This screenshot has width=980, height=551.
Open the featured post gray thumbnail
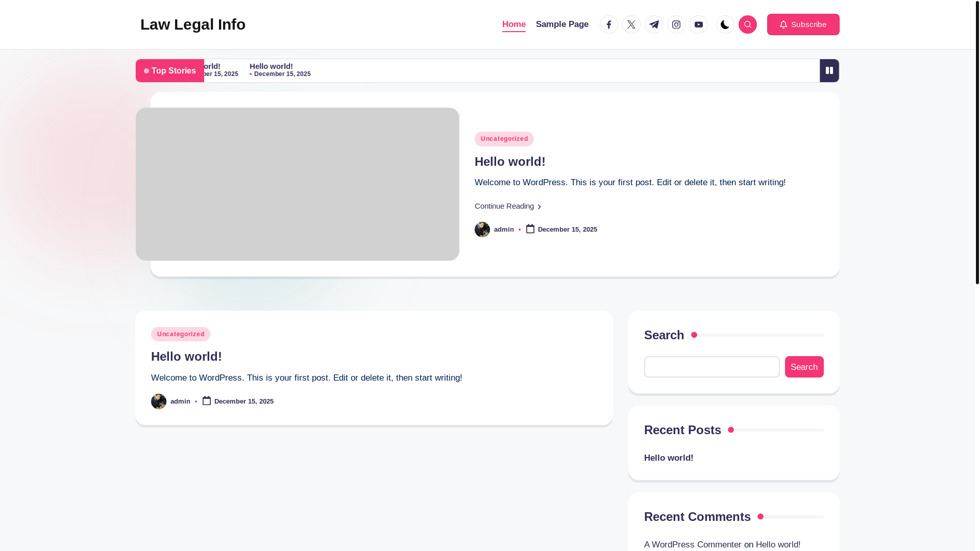click(297, 184)
